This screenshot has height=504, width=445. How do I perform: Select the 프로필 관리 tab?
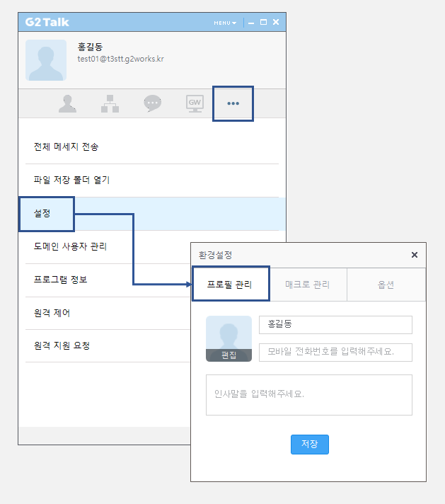[231, 284]
